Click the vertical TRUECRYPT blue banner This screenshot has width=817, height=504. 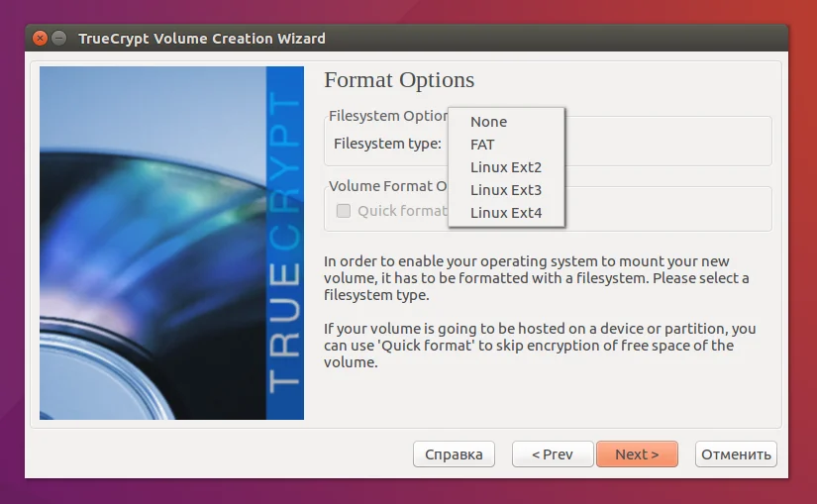[x=285, y=243]
